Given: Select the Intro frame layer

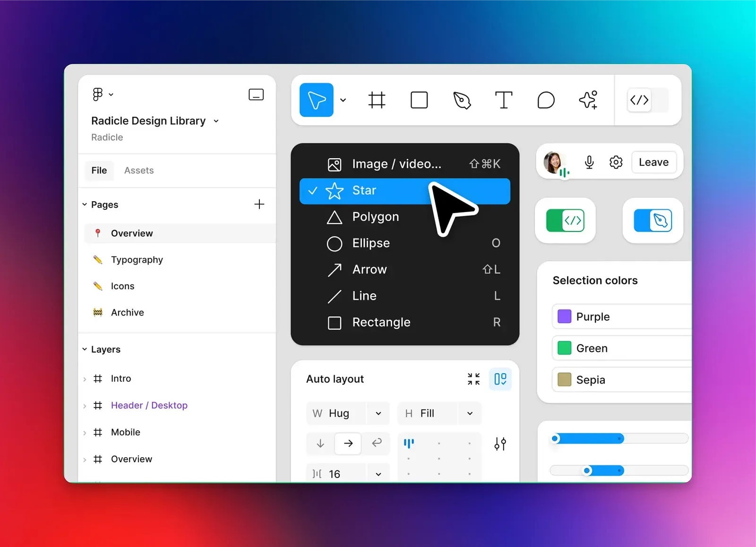Looking at the screenshot, I should (x=121, y=378).
